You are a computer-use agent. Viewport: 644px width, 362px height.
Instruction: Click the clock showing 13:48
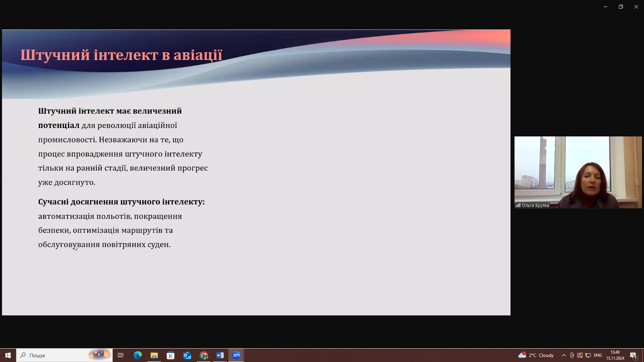point(615,355)
